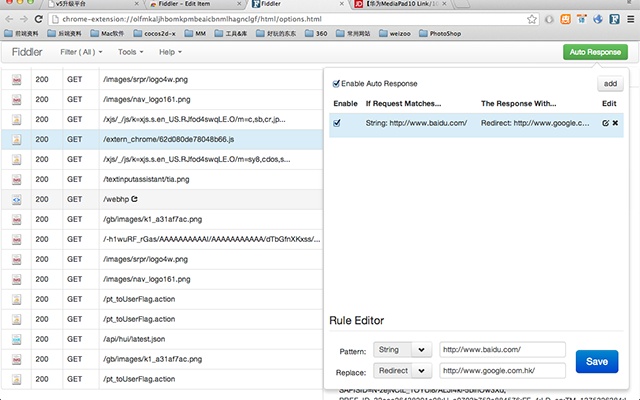Click the Redirect: http://www.google.c... rule text

[535, 123]
